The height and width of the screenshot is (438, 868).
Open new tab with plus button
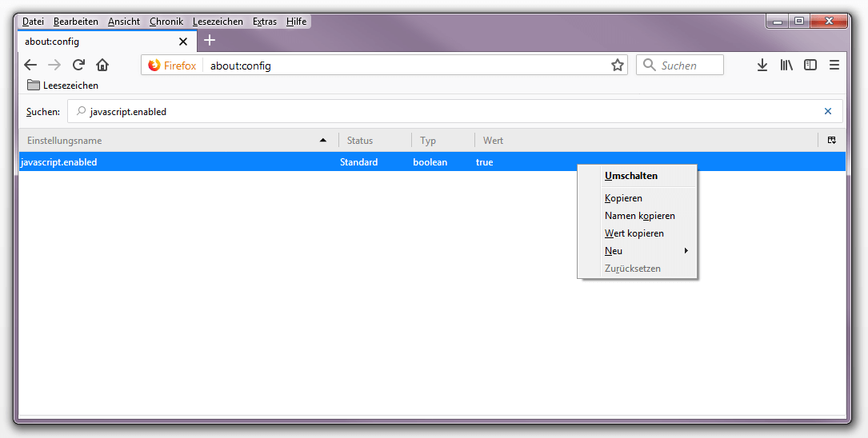(x=210, y=41)
